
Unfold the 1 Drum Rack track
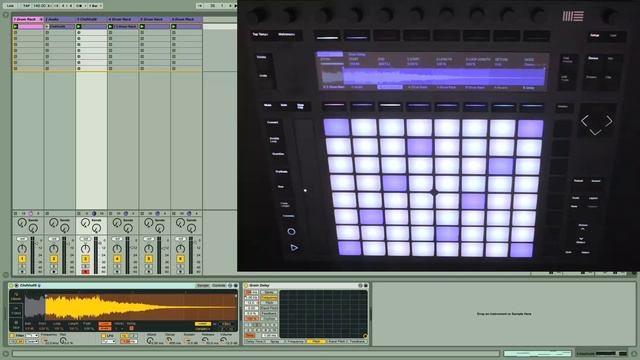pyautogui.click(x=41, y=19)
